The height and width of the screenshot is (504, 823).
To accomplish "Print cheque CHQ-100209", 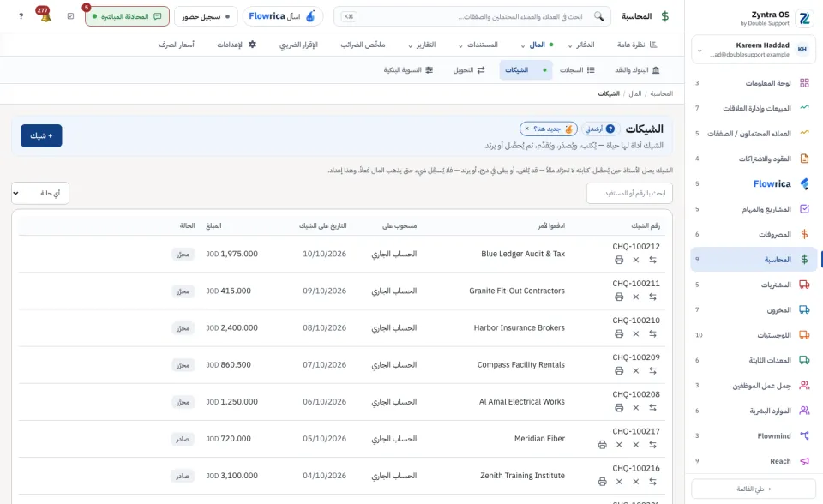I will tap(619, 370).
